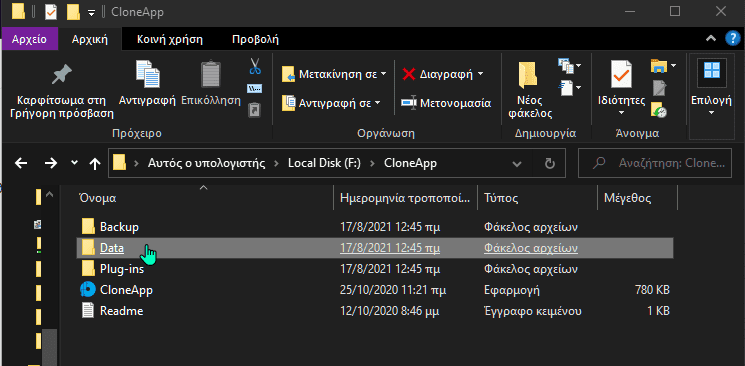This screenshot has height=366, width=745.
Task: Click the Αναζήτηση: Clone... search box
Action: point(655,164)
